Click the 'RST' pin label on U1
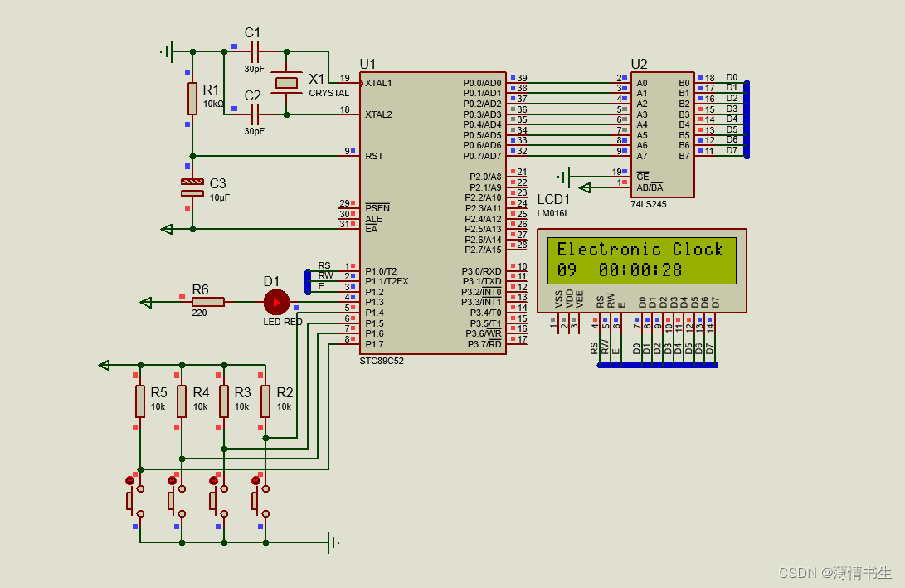The width and height of the screenshot is (905, 588). point(374,156)
